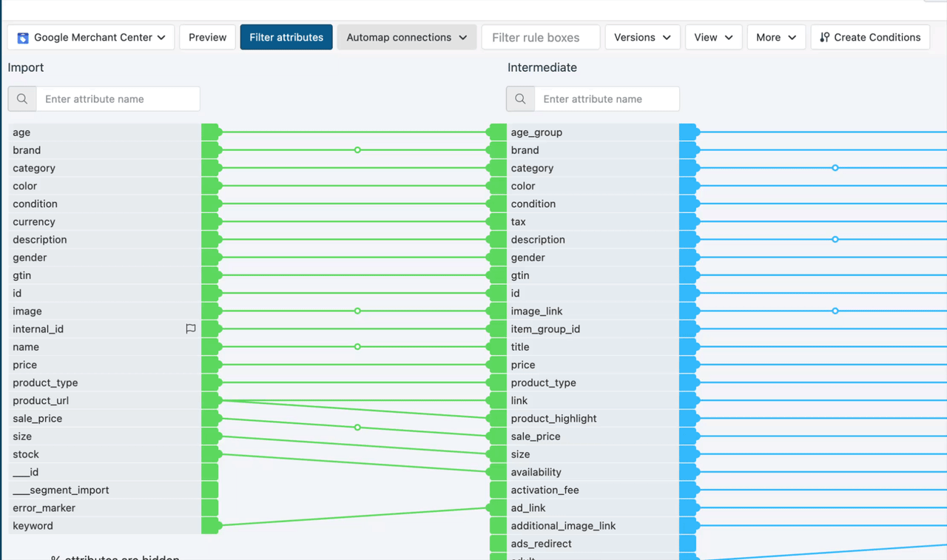Open the Google Merchant Center dropdown
This screenshot has width=947, height=560.
point(92,38)
